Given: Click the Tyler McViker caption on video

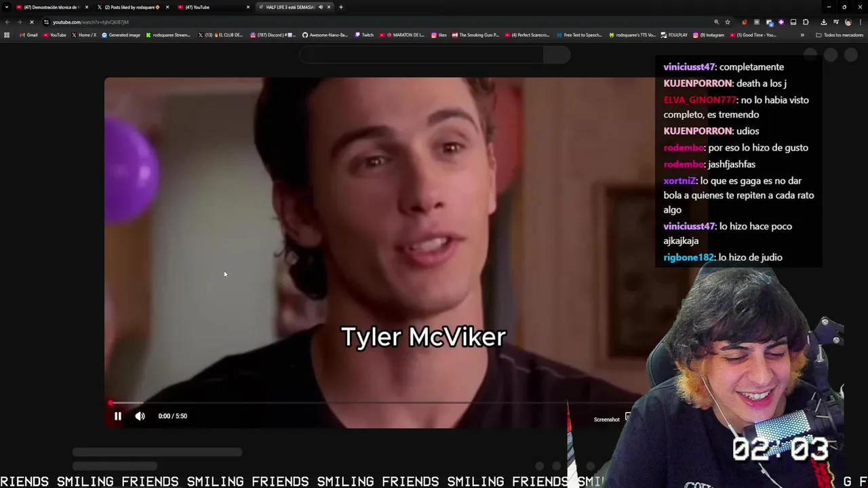Looking at the screenshot, I should point(423,337).
